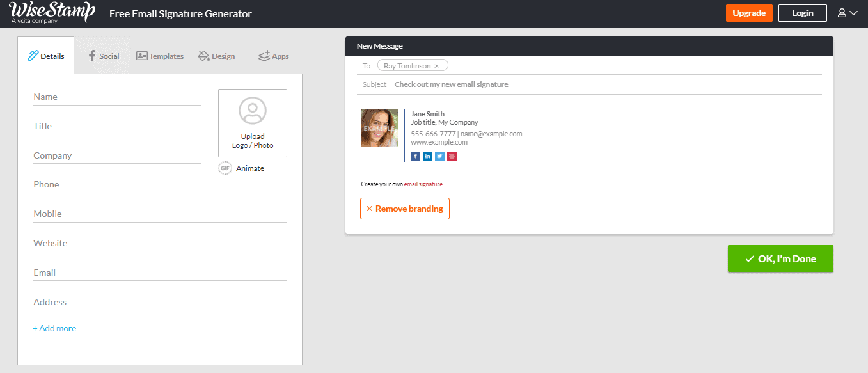Go to the Design tab
This screenshot has width=868, height=373.
[216, 56]
